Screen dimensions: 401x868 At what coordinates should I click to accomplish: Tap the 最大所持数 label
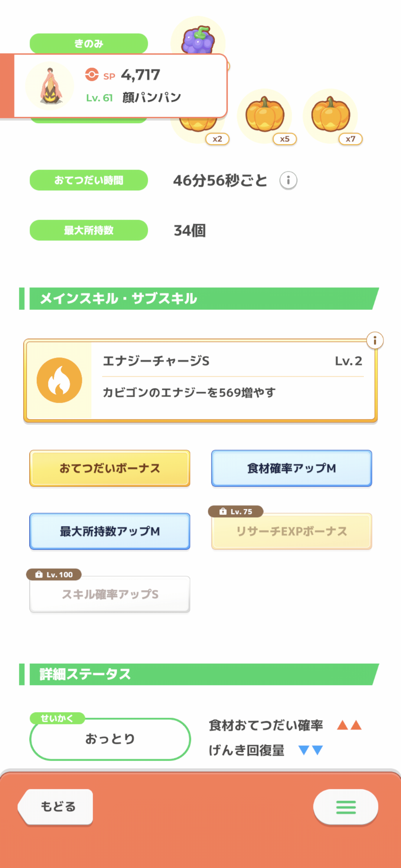(89, 230)
